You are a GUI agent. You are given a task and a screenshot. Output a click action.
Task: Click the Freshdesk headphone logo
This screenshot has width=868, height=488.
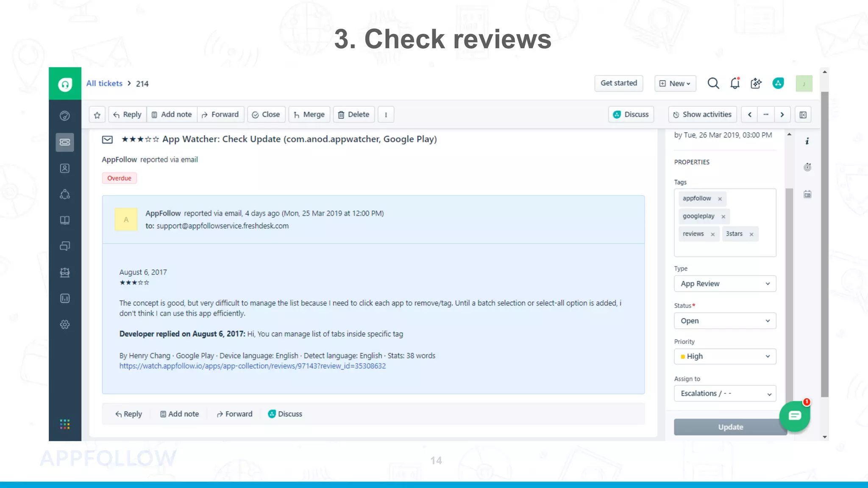[65, 84]
